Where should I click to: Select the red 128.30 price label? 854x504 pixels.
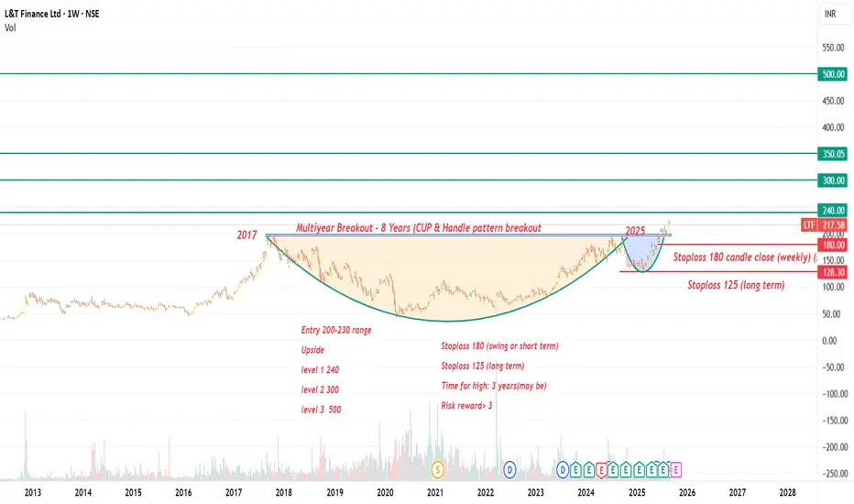(832, 272)
